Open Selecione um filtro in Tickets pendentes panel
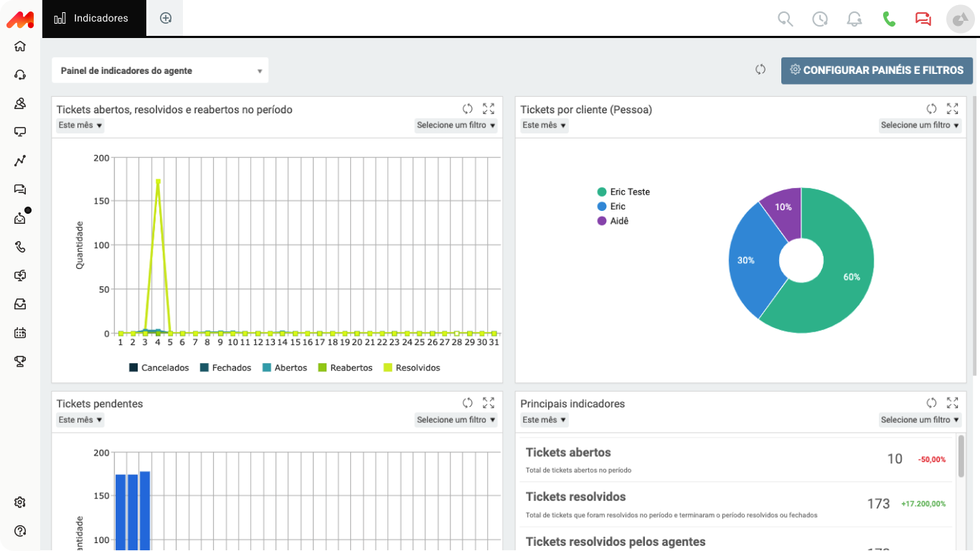980x551 pixels. [456, 420]
